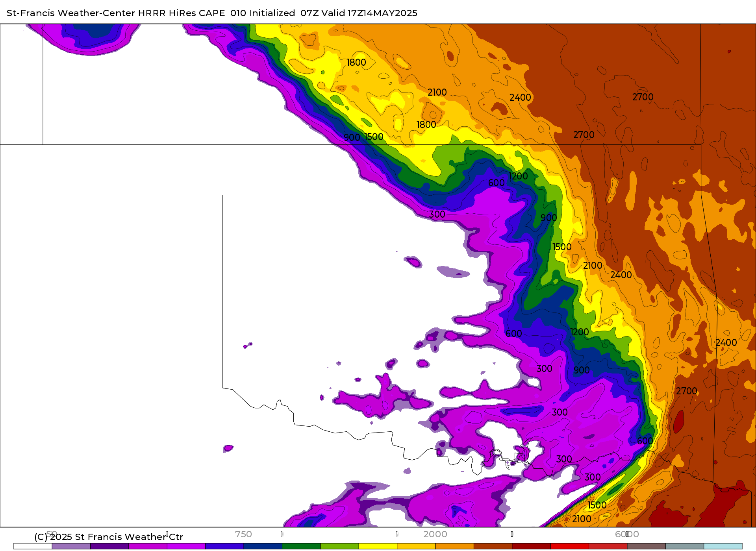Image resolution: width=756 pixels, height=551 pixels.
Task: Click the 900 contour label beside 1500
Action: [x=352, y=137]
